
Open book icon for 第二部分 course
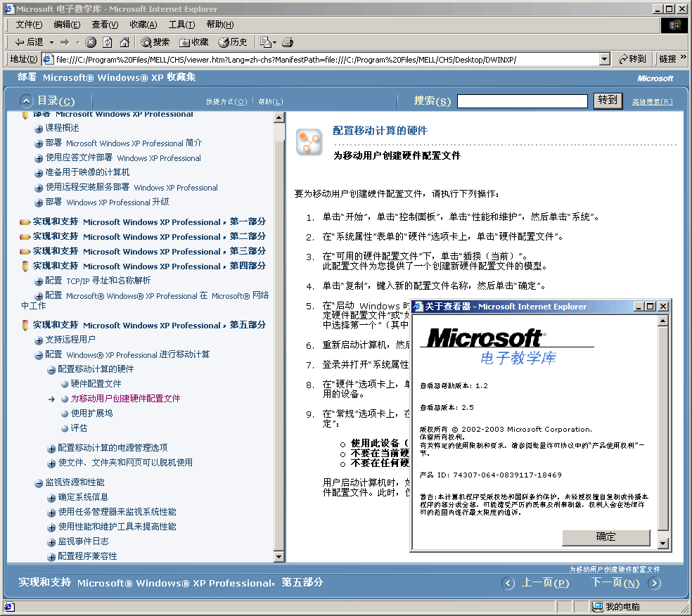click(25, 237)
